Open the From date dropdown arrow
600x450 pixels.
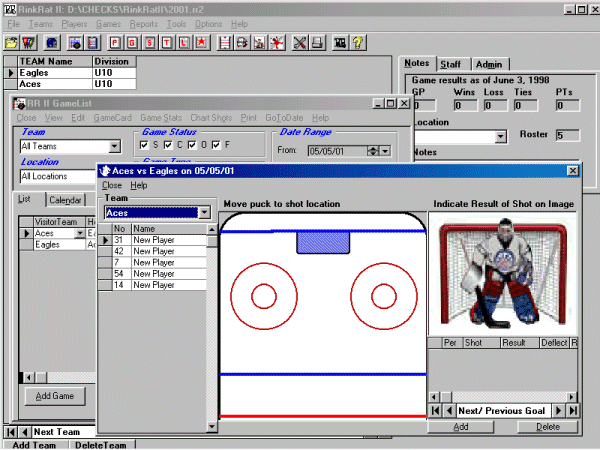point(385,151)
